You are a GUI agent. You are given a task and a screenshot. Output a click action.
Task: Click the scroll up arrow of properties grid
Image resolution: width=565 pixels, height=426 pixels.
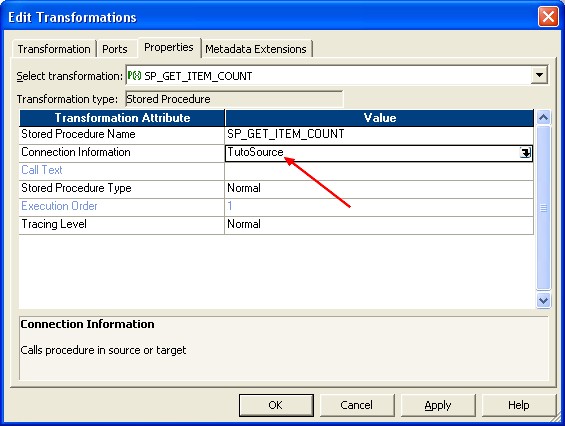pos(543,117)
